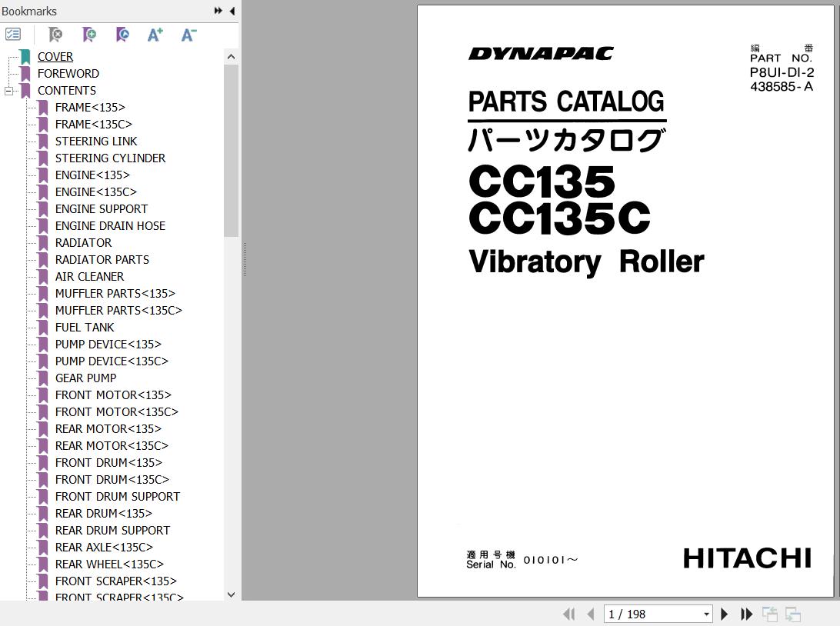Expand all bookmarks with double-arrow icon
Viewport: 840px width, 626px height.
click(218, 11)
